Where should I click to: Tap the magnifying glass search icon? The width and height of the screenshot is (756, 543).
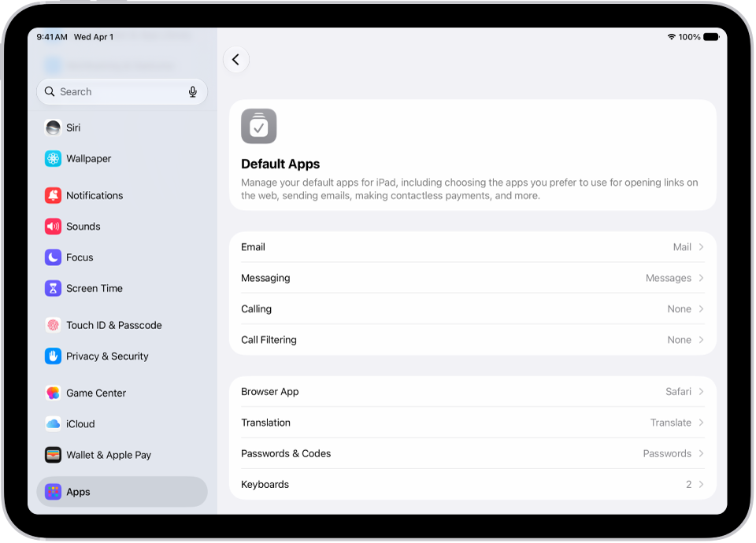click(x=49, y=91)
